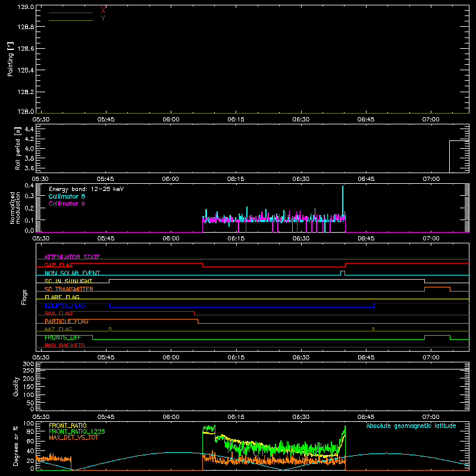The width and height of the screenshot is (476, 476).
Task: Click the second AAZ_FLAG pulse near 06:47
Action: point(374,330)
